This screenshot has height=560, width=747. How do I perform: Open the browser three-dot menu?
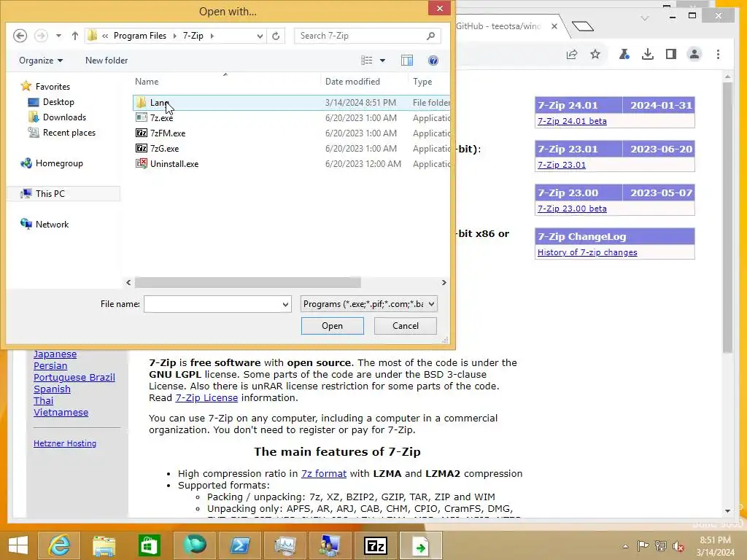coord(718,54)
